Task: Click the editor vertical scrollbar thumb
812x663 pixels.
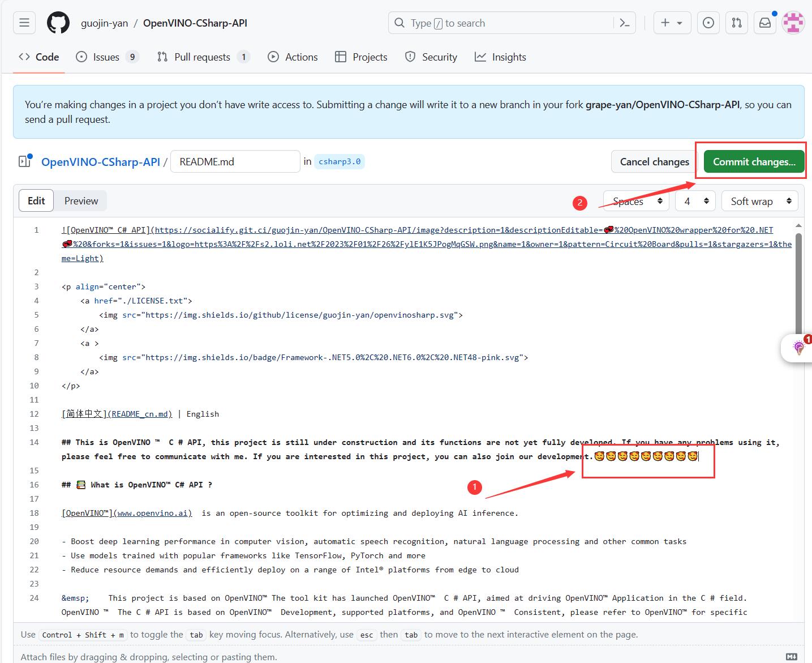Action: click(x=798, y=283)
